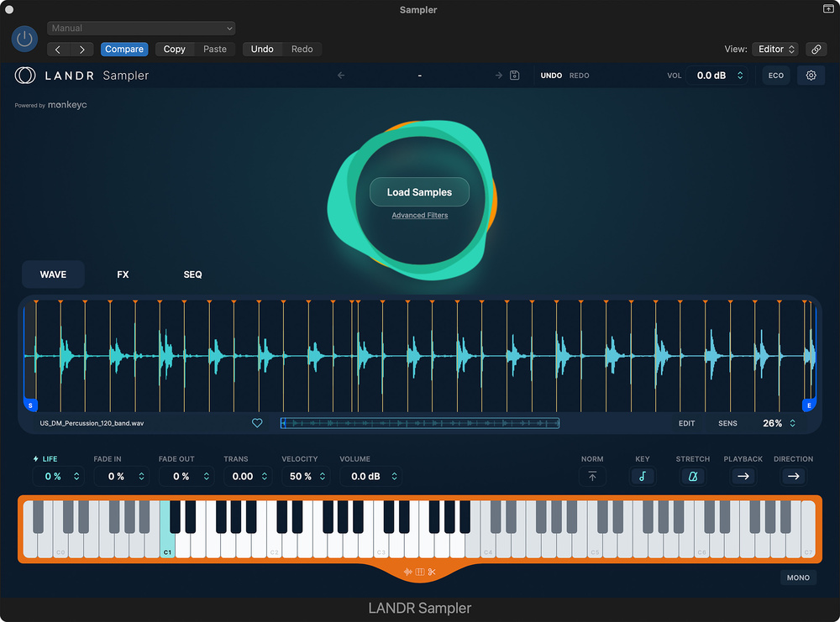
Task: Toggle the Compare button
Action: coord(124,50)
